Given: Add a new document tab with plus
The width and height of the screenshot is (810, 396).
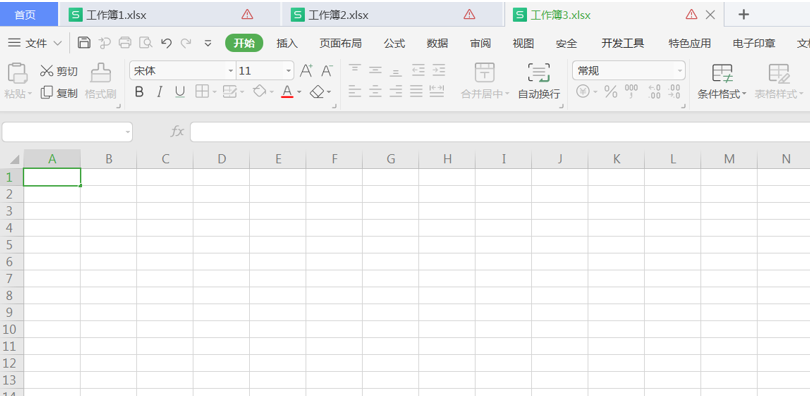Looking at the screenshot, I should click(743, 14).
